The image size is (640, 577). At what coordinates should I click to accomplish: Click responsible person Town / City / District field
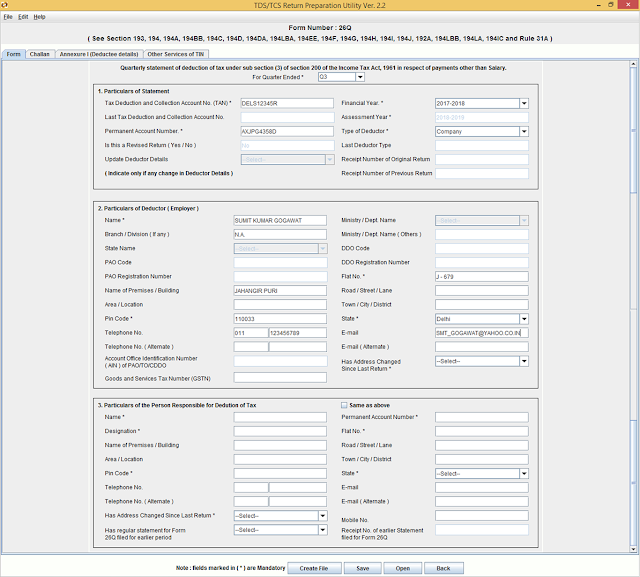[482, 459]
